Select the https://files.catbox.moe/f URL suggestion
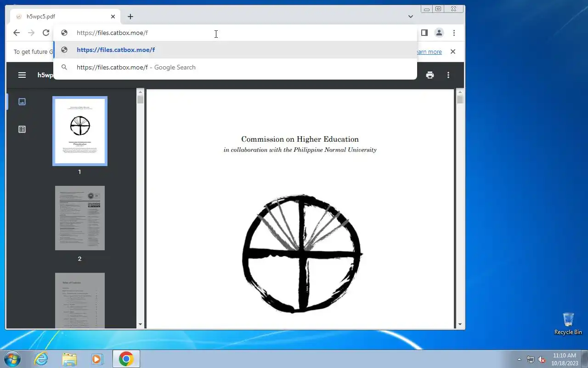Viewport: 588px width, 368px height. [235, 50]
